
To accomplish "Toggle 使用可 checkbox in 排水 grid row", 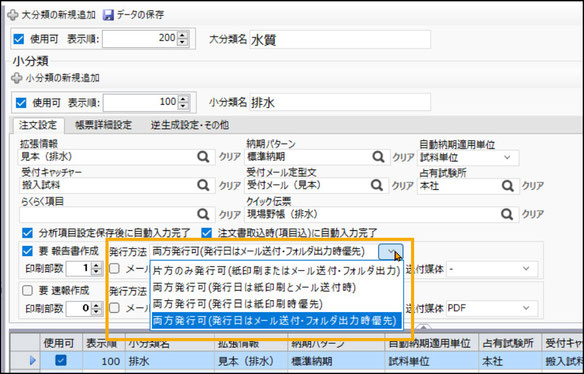I will tap(61, 360).
